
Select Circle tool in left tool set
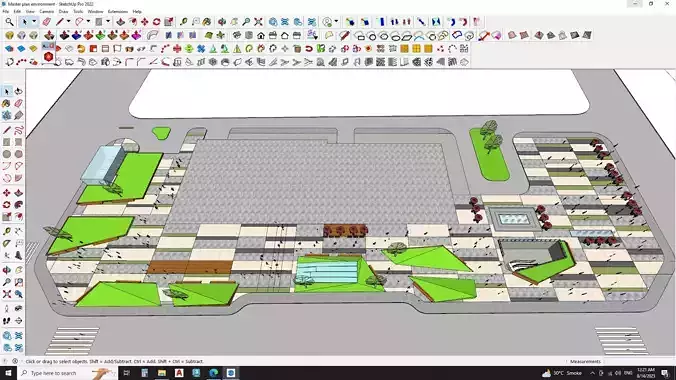click(x=7, y=154)
